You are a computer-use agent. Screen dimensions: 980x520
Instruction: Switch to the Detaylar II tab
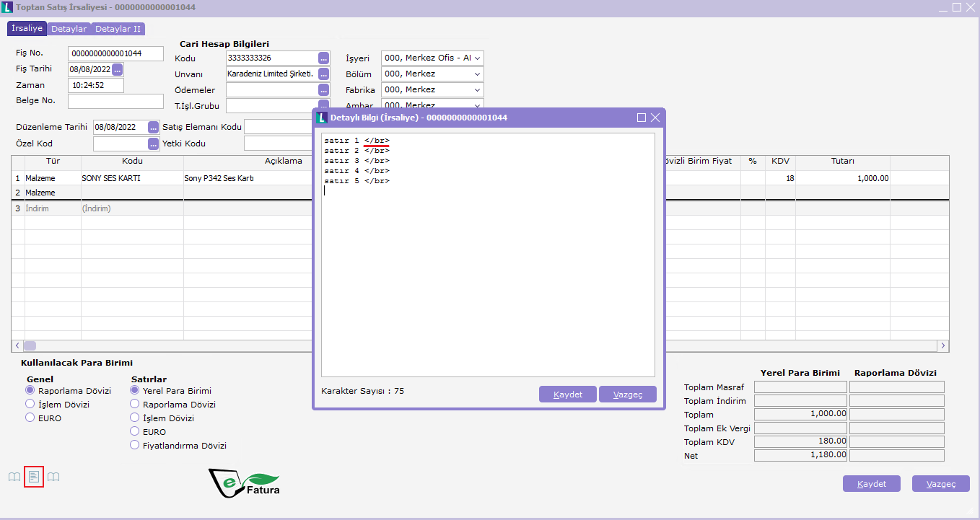pos(118,29)
